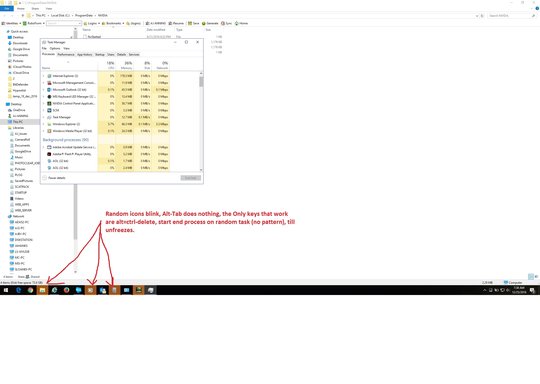Open Microsoft Edge from the taskbar
Image resolution: width=540 pixels, height=384 pixels.
(x=19, y=290)
